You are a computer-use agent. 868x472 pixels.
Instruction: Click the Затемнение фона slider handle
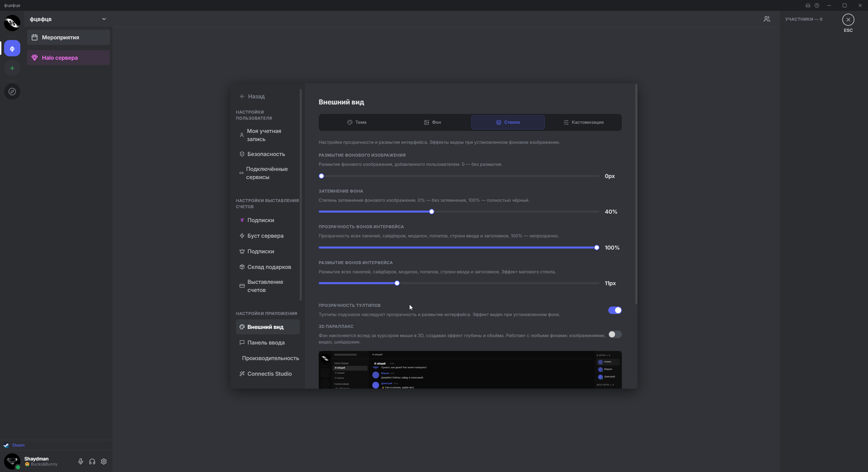click(432, 212)
